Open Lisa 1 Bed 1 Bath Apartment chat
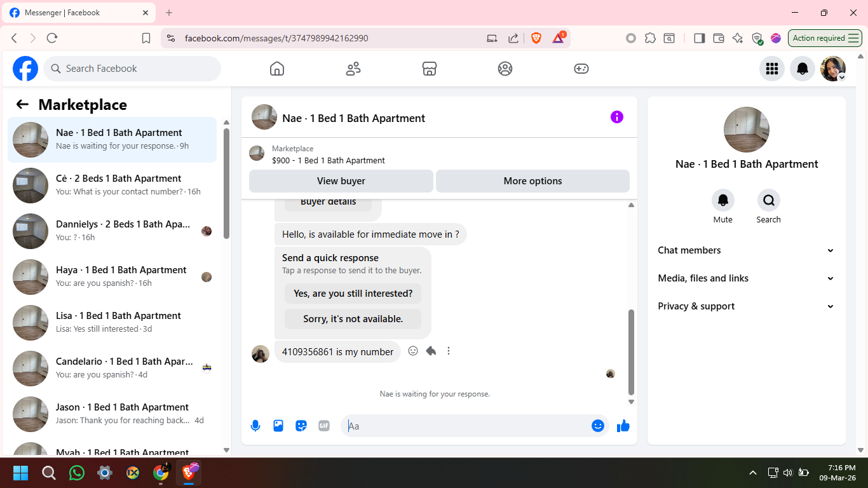This screenshot has height=488, width=868. coord(112,323)
